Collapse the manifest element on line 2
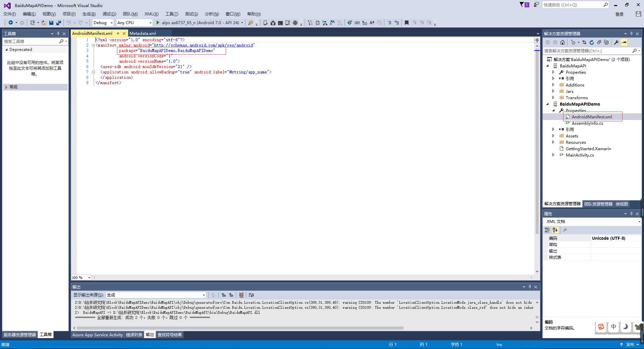Viewport: 644px width, 349px height. (x=93, y=45)
